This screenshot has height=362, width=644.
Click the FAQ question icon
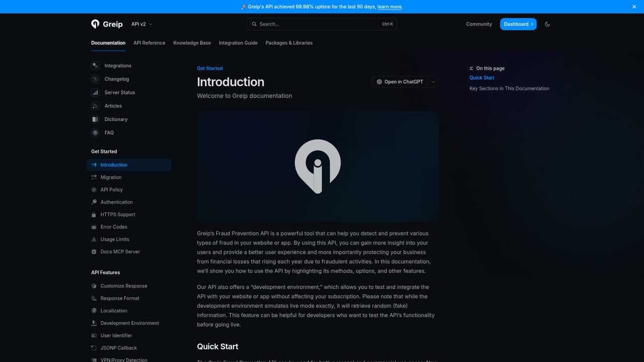[95, 133]
